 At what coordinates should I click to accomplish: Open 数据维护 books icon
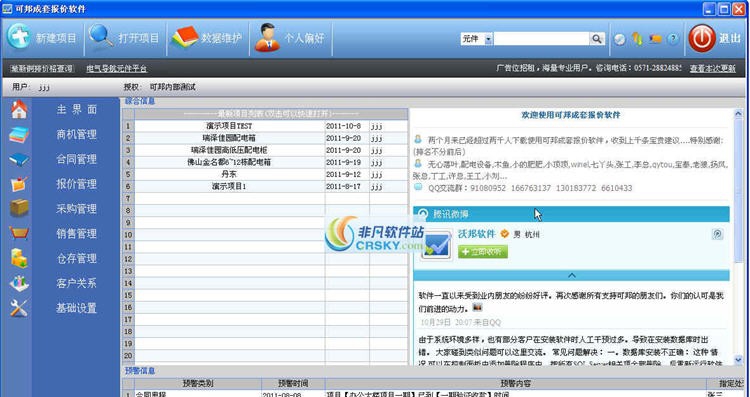pos(186,37)
